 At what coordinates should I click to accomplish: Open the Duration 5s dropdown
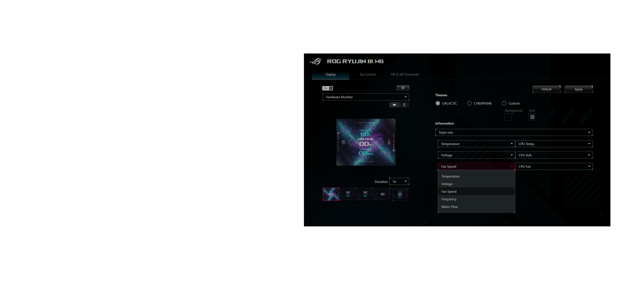399,181
